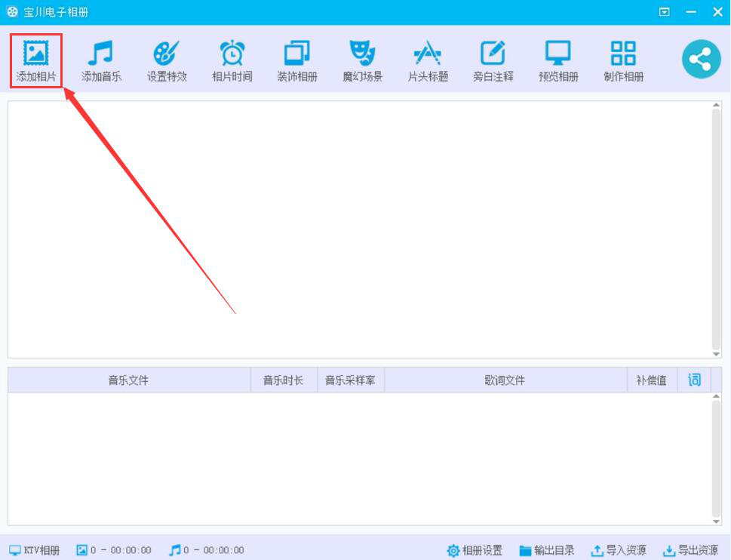Click 制作相册 create album icon
Viewport: 731px width, 560px height.
(x=623, y=53)
